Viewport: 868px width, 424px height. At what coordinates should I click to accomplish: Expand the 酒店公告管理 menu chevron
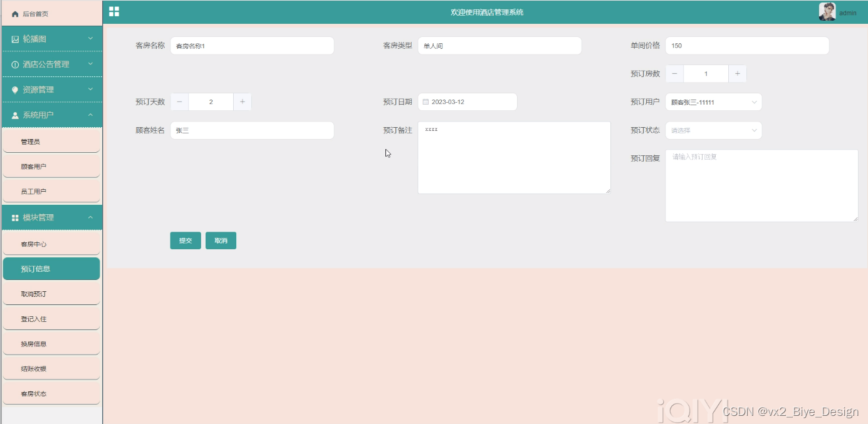coord(90,64)
